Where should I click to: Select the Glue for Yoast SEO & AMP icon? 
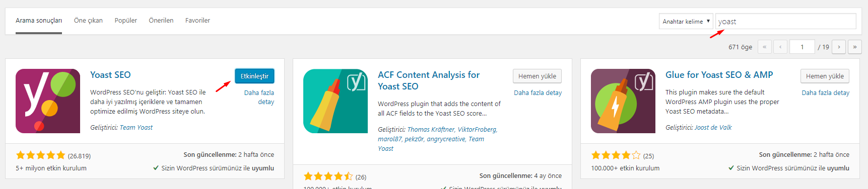623,101
